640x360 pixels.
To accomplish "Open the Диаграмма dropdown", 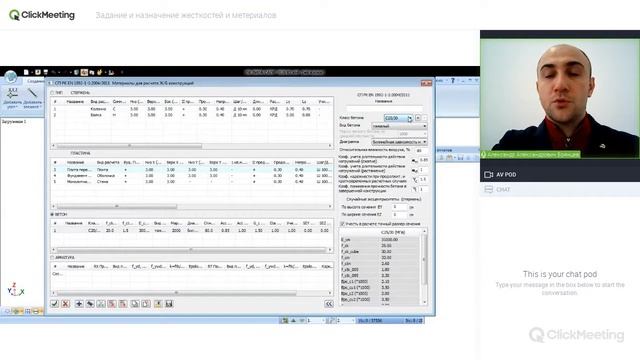I will click(x=399, y=142).
